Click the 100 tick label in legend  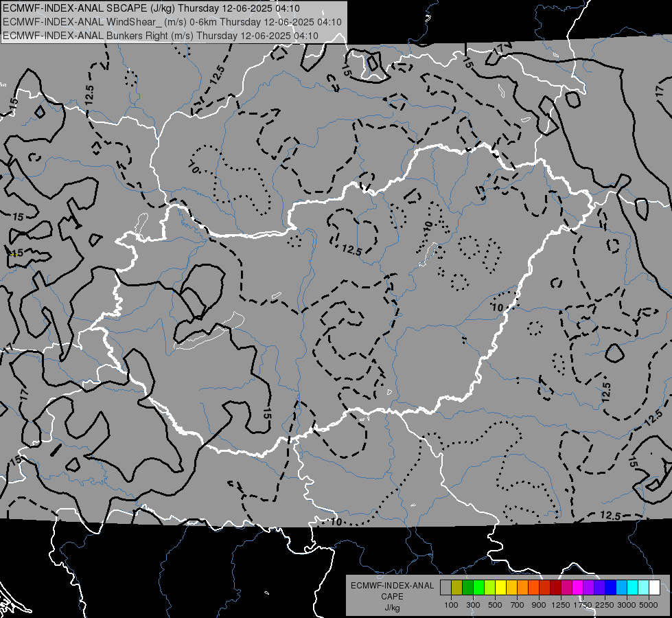[x=451, y=605]
